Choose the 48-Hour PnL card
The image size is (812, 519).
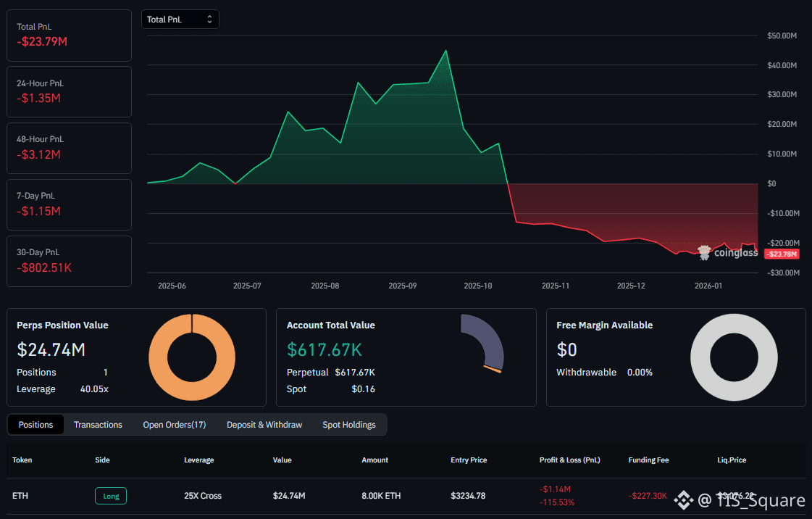click(x=69, y=148)
